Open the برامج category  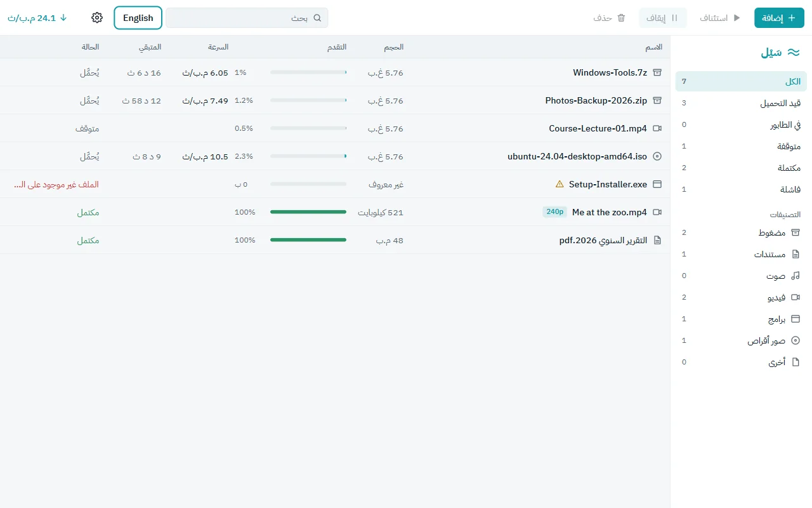click(x=741, y=319)
